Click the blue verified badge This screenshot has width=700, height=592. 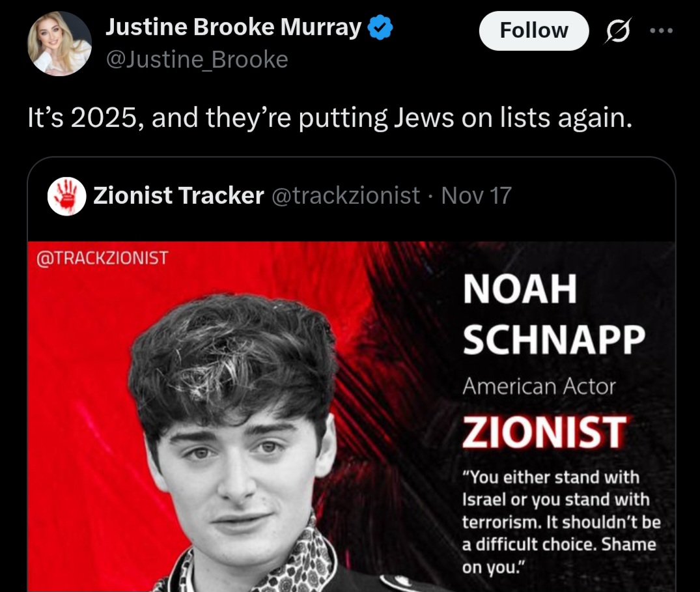(380, 27)
